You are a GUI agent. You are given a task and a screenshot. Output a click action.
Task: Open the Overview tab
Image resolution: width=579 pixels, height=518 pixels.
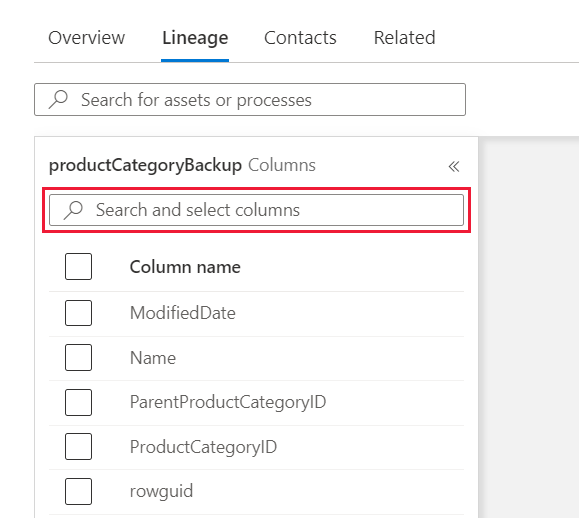[x=87, y=38]
